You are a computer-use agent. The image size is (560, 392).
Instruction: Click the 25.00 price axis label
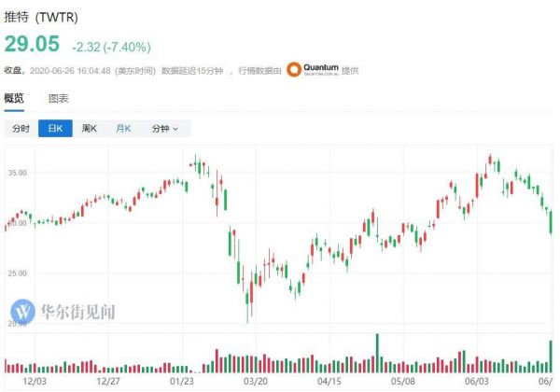pyautogui.click(x=17, y=273)
